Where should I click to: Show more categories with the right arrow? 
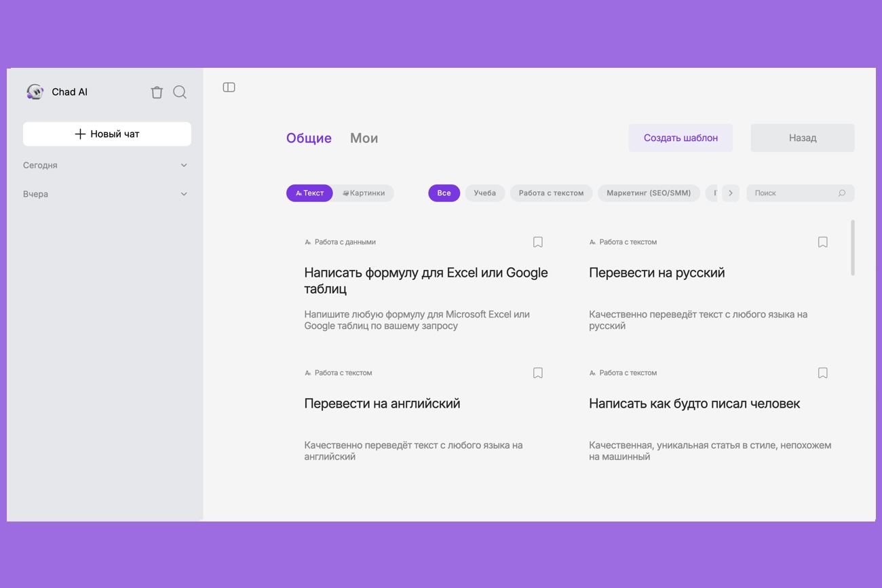pyautogui.click(x=731, y=193)
